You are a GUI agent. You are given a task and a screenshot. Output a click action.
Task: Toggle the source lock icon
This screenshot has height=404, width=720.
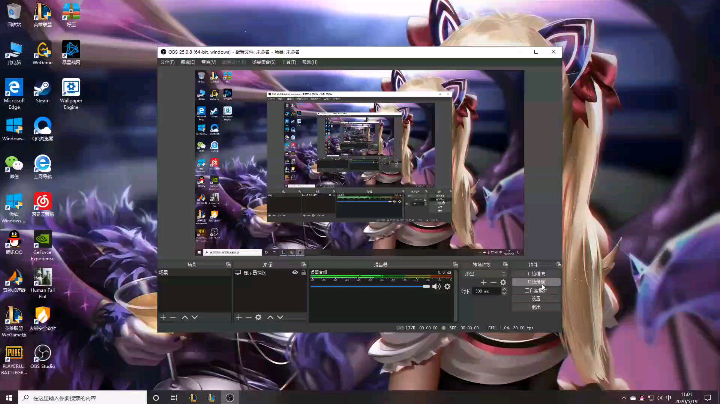point(303,272)
